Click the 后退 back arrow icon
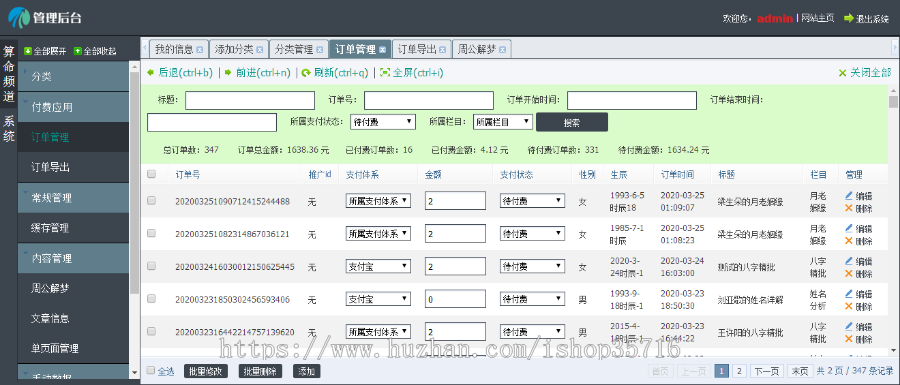Viewport: 900px width, 385px height. (x=150, y=73)
